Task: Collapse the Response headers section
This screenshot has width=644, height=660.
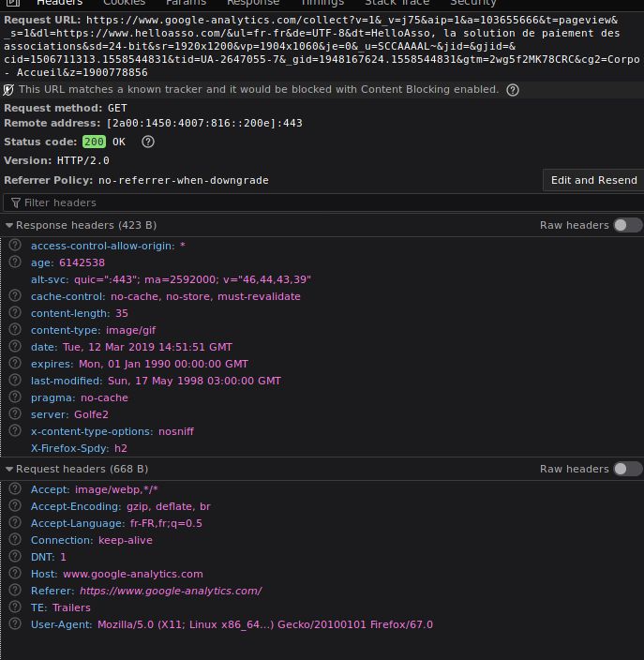Action: (9, 226)
